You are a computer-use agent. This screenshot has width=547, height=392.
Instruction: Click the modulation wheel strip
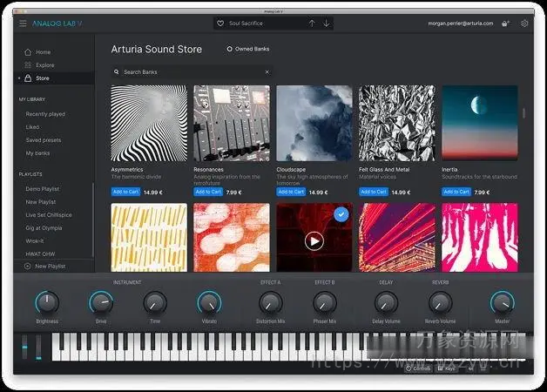point(38,347)
